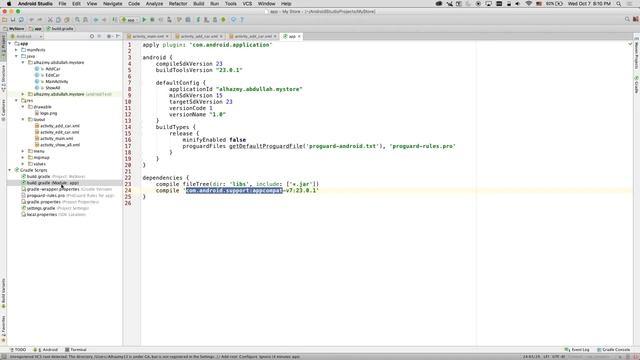The height and width of the screenshot is (360, 640).
Task: Click the Replace toolbar icon
Action: coord(85,20)
